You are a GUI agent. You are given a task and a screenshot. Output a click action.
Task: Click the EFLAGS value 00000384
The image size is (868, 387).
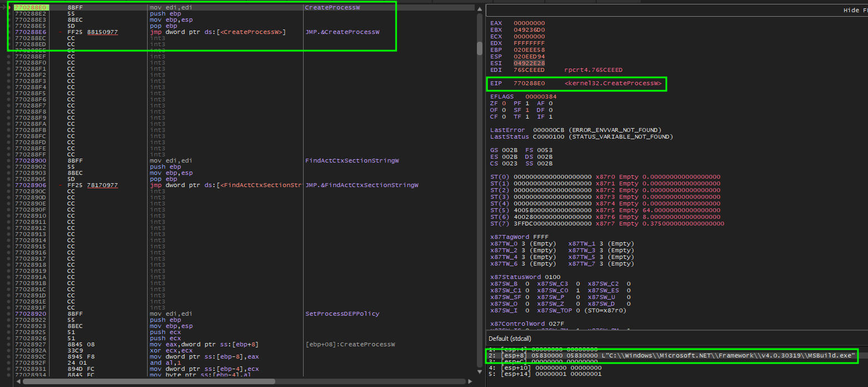coord(541,96)
